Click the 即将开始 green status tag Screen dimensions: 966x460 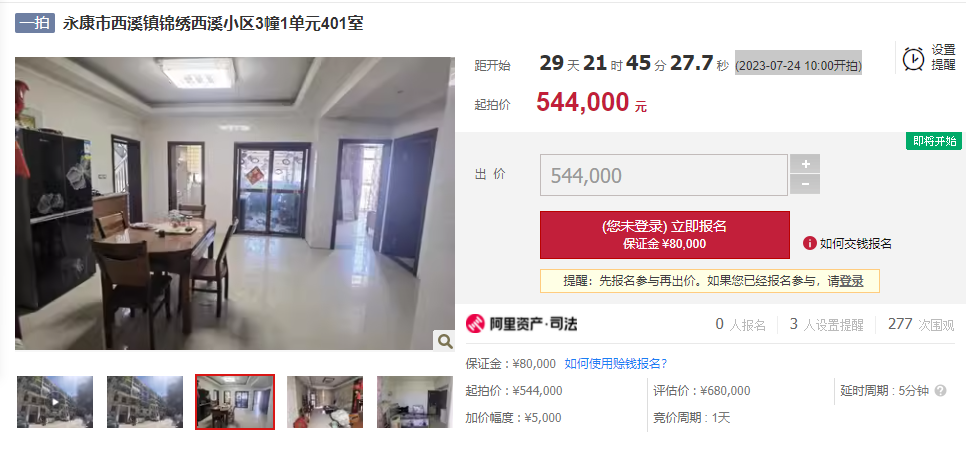[x=933, y=141]
